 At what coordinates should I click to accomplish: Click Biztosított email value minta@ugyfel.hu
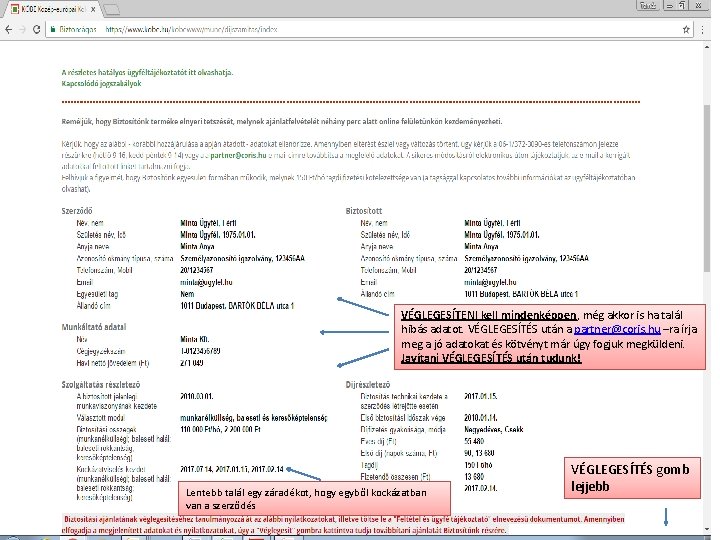pos(490,282)
